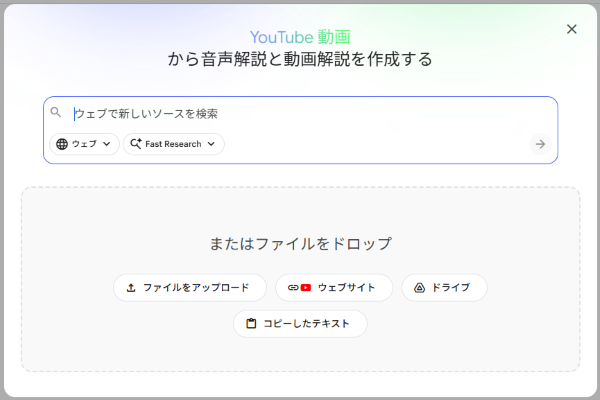Expand the ウェブ source chevron
This screenshot has height=400, width=600.
[107, 144]
